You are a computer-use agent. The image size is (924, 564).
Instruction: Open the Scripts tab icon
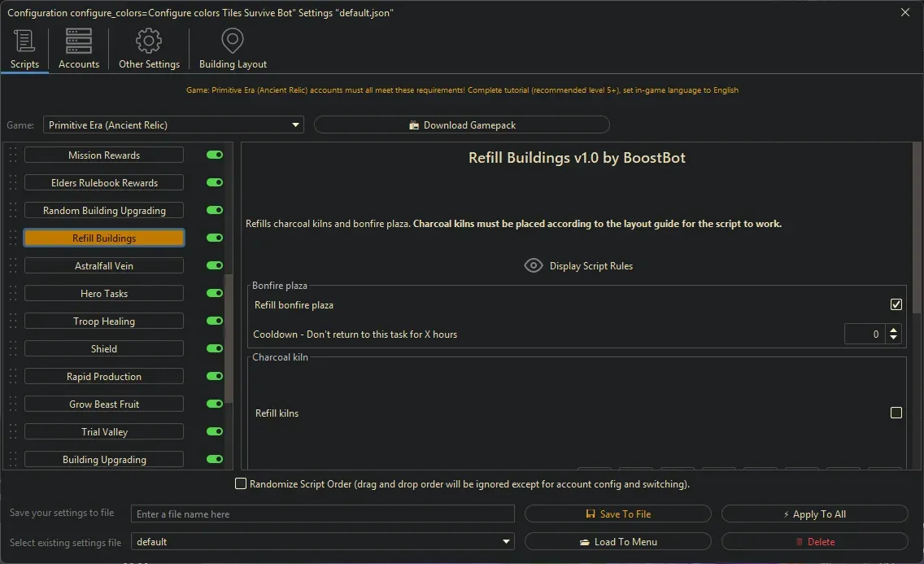(24, 42)
